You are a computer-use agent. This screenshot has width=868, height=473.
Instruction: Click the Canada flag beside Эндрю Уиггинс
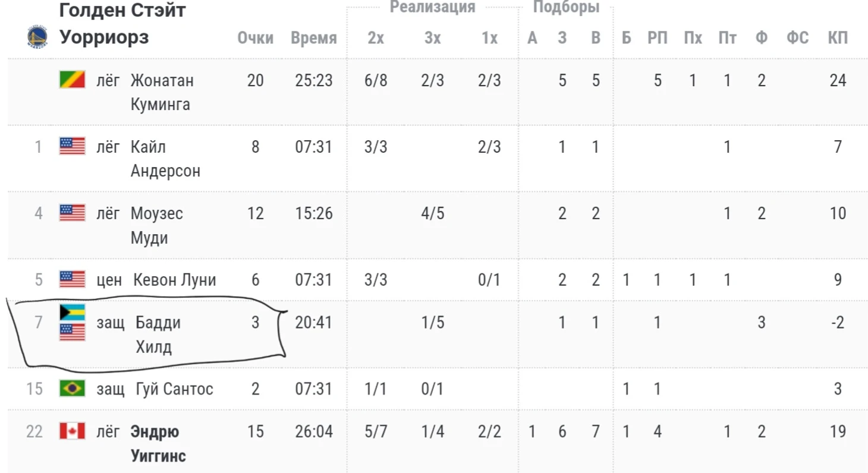73,431
